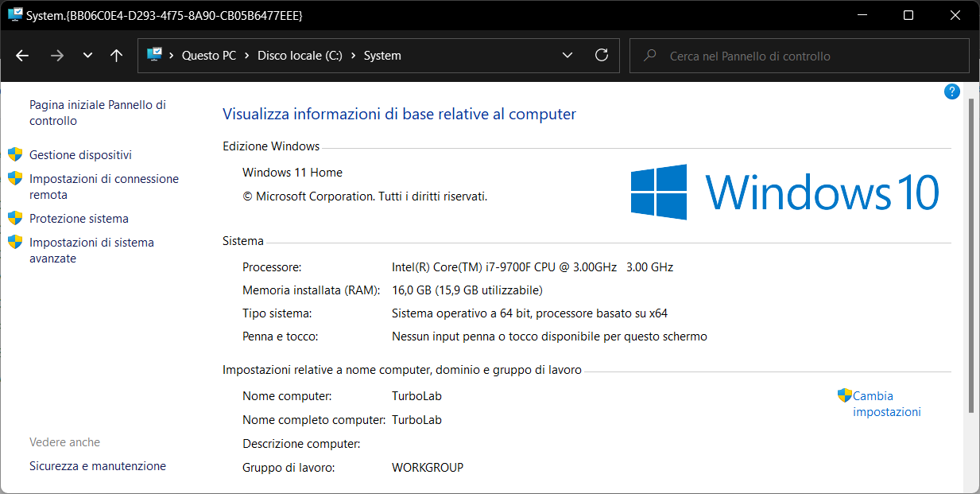Viewport: 980px width, 494px height.
Task: Expand the chevron before Questo PC
Action: coord(172,56)
